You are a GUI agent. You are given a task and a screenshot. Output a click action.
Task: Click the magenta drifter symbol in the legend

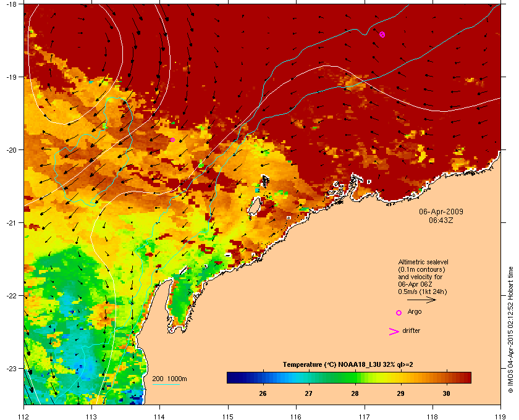[x=394, y=332]
